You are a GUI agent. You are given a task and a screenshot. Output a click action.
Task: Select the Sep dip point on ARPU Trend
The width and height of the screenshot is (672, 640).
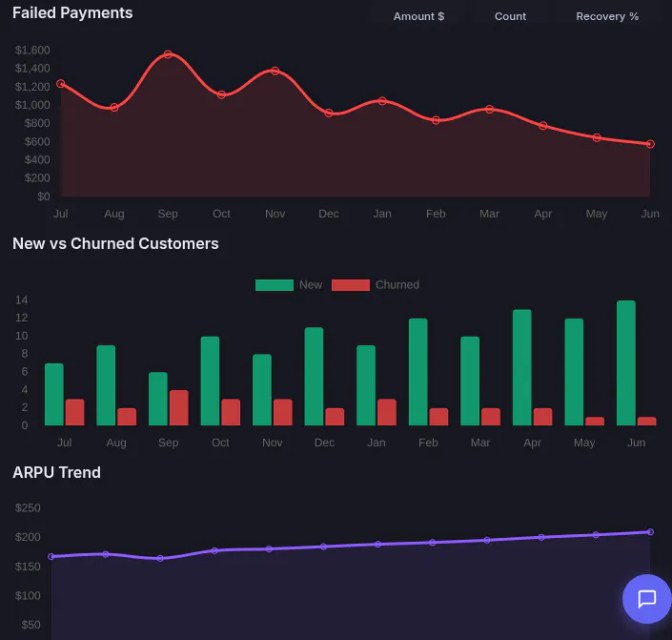click(160, 559)
